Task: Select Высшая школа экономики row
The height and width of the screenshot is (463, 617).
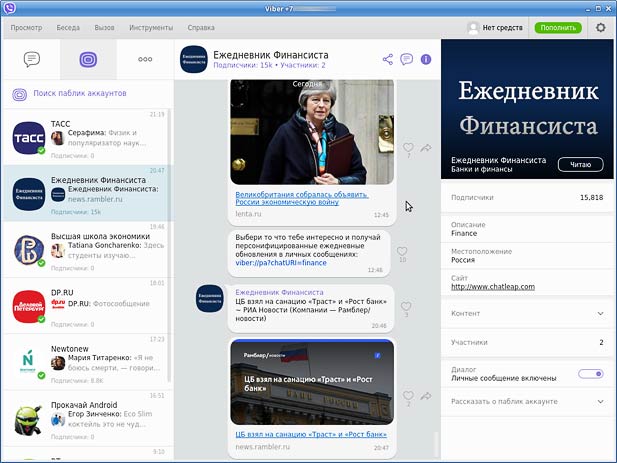Action: [x=87, y=249]
